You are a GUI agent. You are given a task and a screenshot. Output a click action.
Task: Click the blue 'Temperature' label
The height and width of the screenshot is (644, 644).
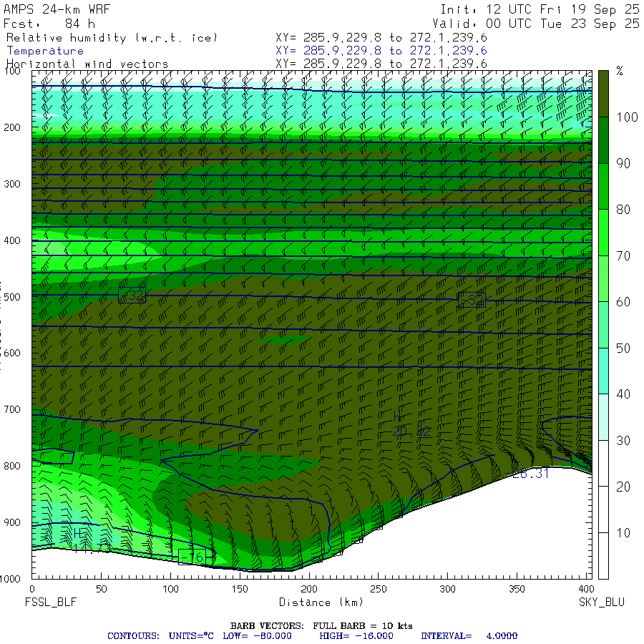pyautogui.click(x=45, y=51)
